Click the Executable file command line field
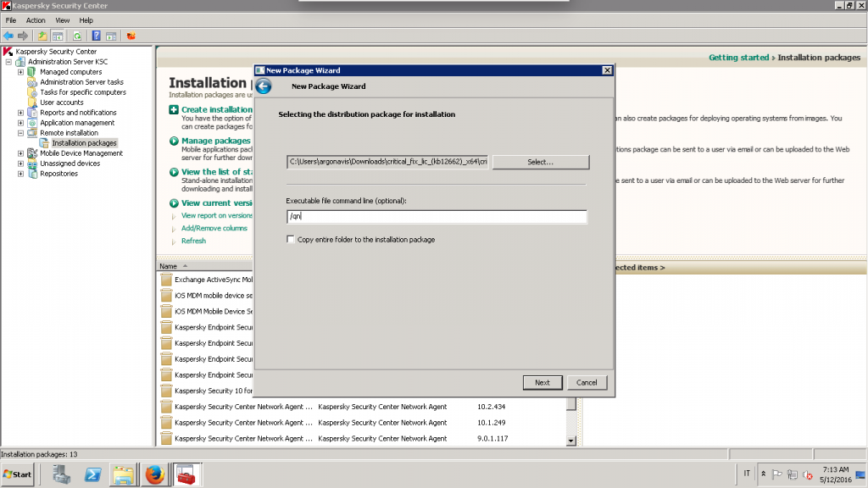Viewport: 868px width, 488px height. coord(437,216)
